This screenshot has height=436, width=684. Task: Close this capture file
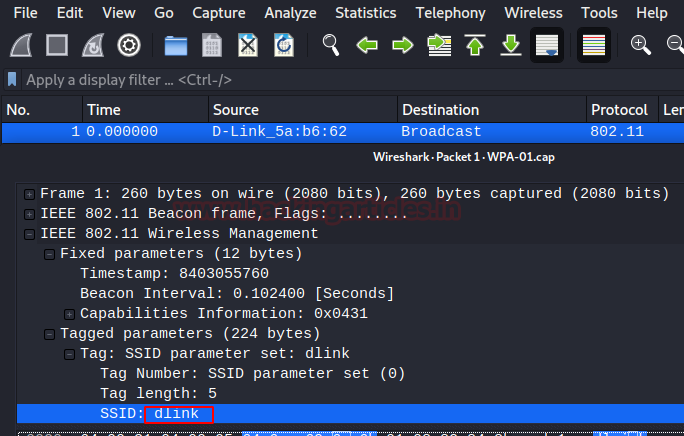click(248, 45)
